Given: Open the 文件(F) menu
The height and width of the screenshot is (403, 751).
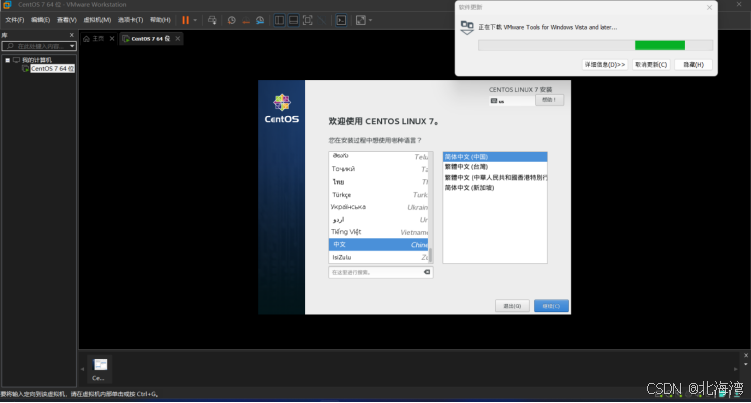Looking at the screenshot, I should (x=14, y=20).
